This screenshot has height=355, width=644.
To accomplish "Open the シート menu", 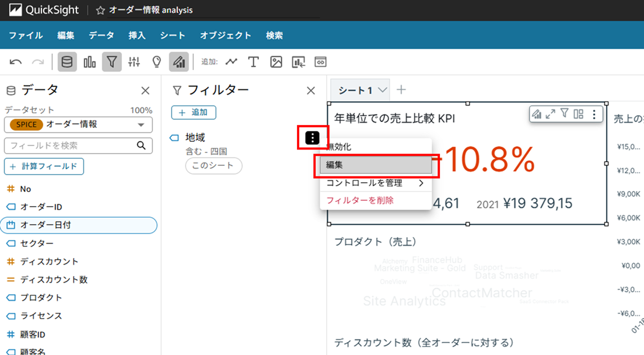I will click(x=173, y=36).
